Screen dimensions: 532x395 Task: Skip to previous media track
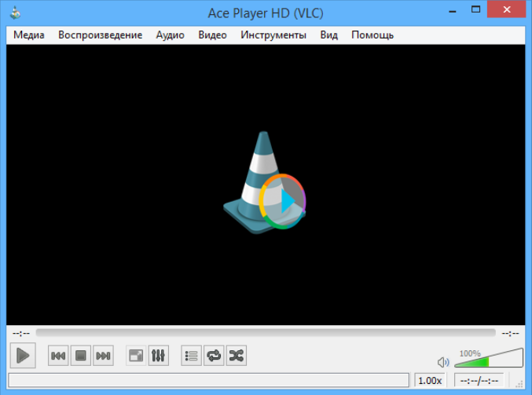(58, 356)
